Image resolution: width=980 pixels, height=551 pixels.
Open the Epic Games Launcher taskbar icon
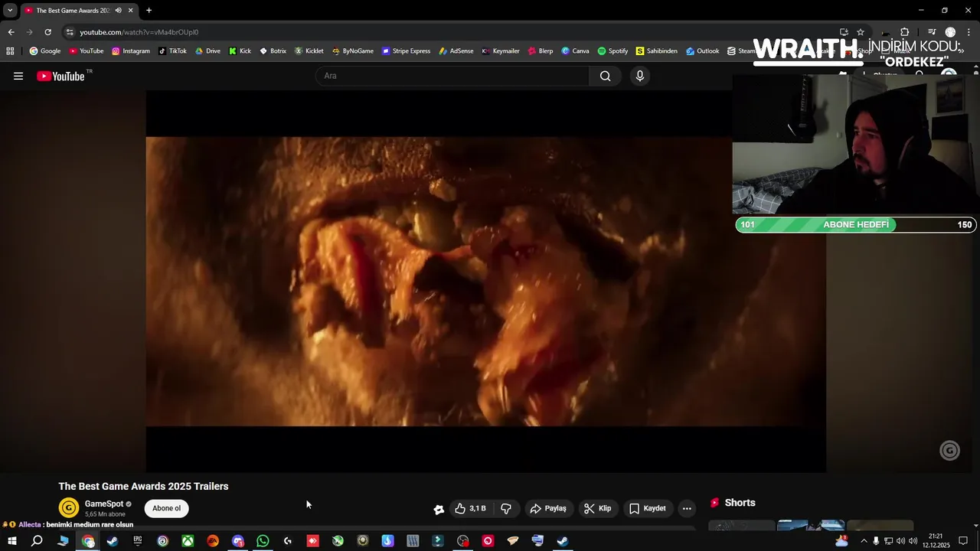(138, 541)
